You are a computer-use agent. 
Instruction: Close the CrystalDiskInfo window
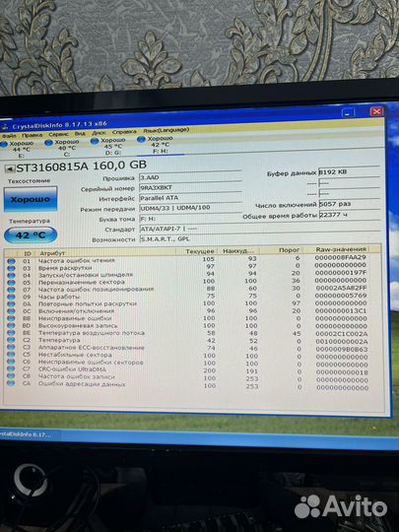coord(376,111)
